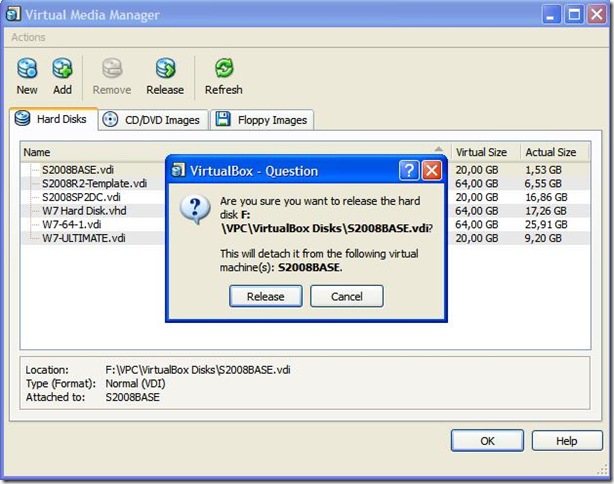Click the 25,91 GB actual size cell

[546, 224]
